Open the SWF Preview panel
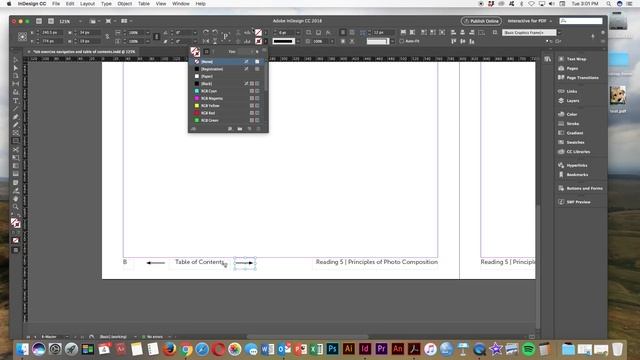Image resolution: width=640 pixels, height=360 pixels. click(578, 202)
